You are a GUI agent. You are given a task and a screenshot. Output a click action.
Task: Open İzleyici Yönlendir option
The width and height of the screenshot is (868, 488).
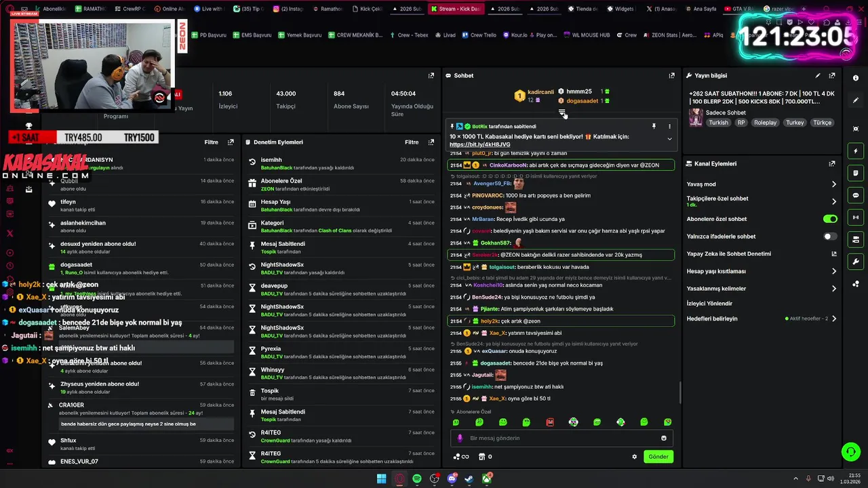(709, 303)
